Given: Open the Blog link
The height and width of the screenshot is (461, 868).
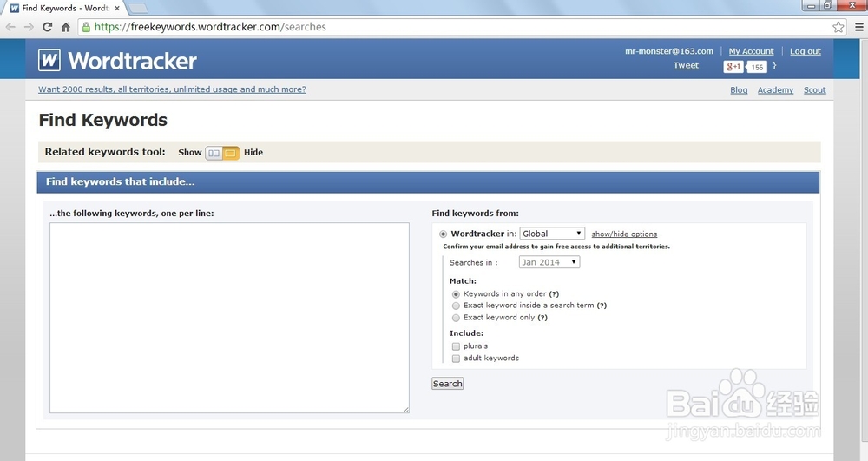Looking at the screenshot, I should pos(739,89).
